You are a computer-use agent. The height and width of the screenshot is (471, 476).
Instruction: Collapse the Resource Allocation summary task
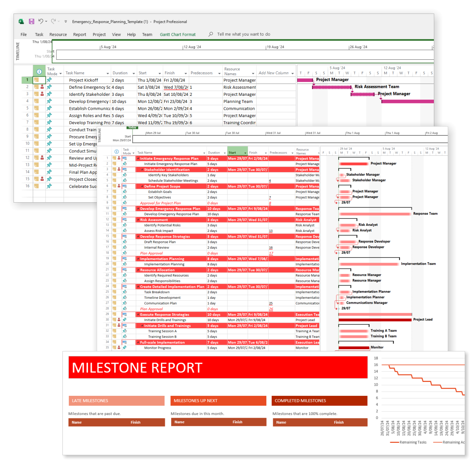138,270
